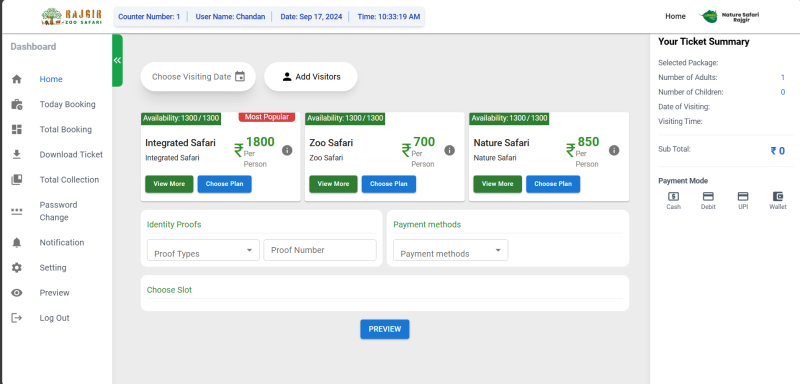800x384 pixels.
Task: Click Number of Adults value 1
Action: tap(783, 78)
